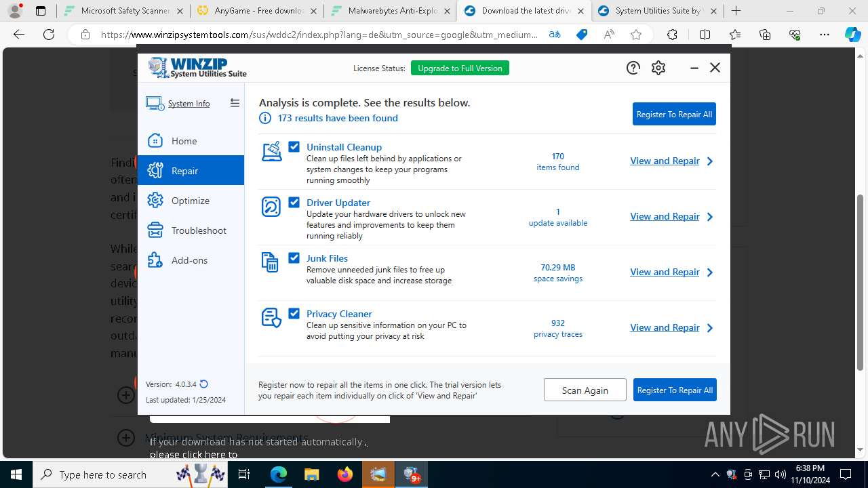Add this page to favorites star
This screenshot has width=868, height=488.
tap(635, 35)
